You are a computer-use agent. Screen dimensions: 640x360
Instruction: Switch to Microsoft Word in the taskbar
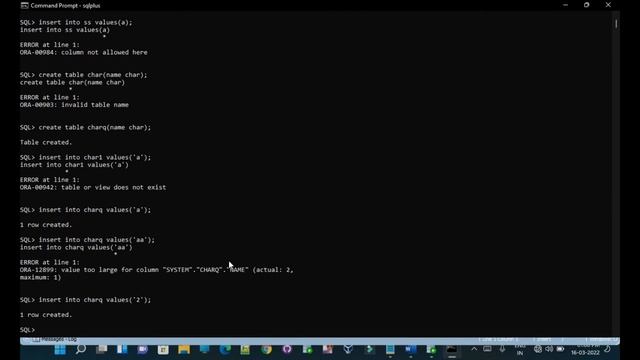[411, 349]
